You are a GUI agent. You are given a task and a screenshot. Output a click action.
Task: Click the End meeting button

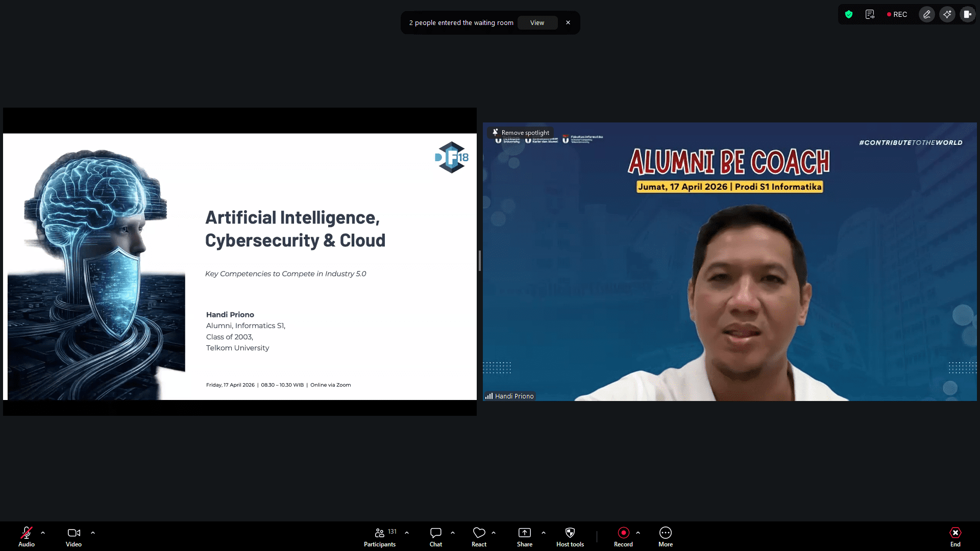click(x=955, y=533)
